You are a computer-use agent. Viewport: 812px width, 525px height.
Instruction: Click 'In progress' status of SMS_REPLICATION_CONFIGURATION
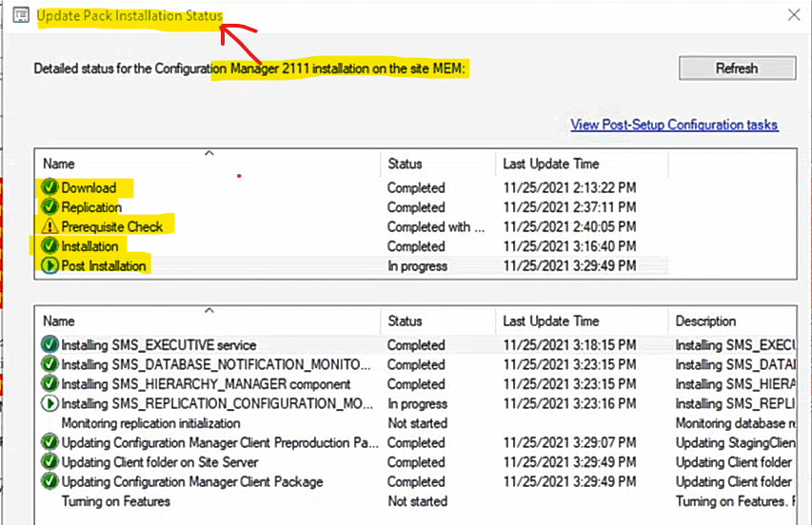click(x=417, y=404)
